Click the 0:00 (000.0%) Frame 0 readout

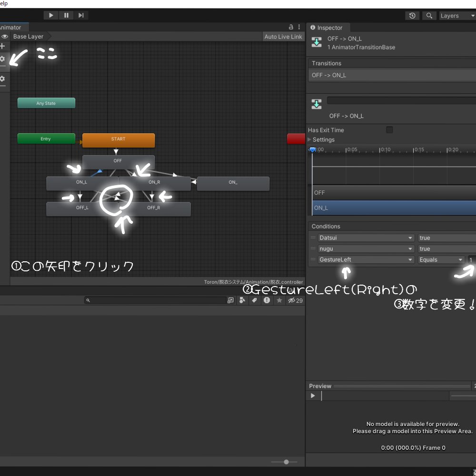coord(413,447)
